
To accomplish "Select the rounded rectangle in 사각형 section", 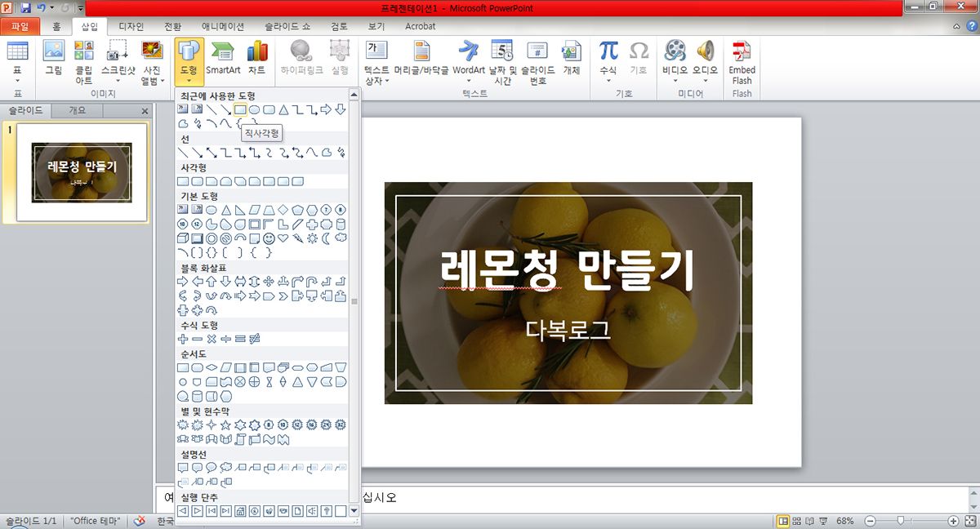I will click(197, 181).
